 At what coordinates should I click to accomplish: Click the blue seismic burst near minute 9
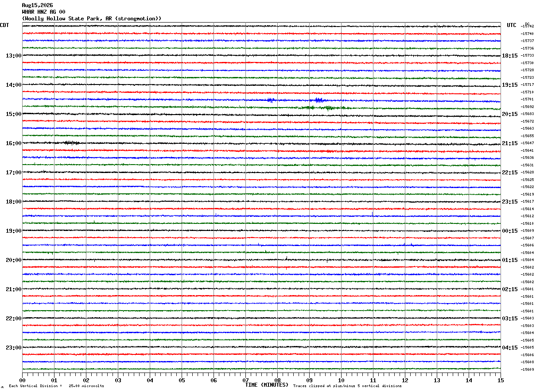tap(318, 100)
